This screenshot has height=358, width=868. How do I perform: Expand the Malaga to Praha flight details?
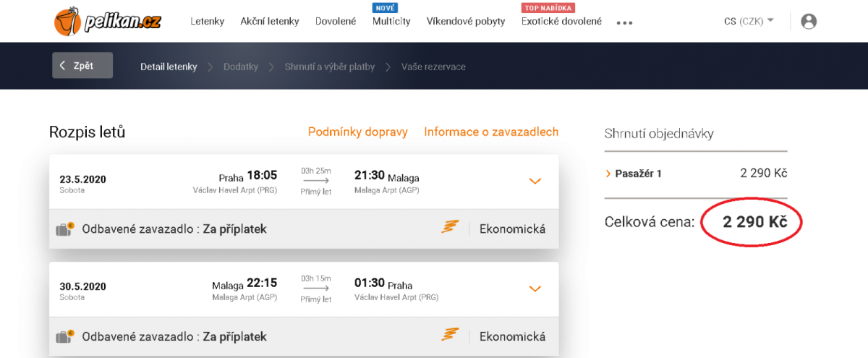point(535,289)
